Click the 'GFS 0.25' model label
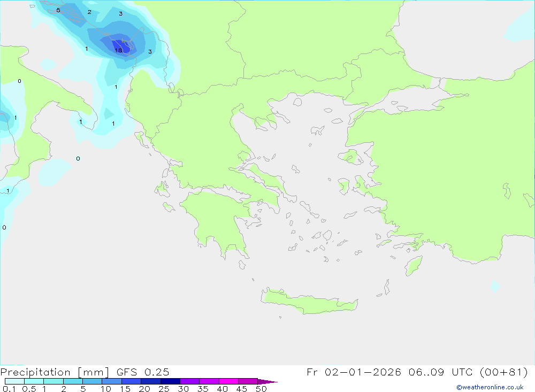Viewport: 535px width, 392px height. coord(143,372)
